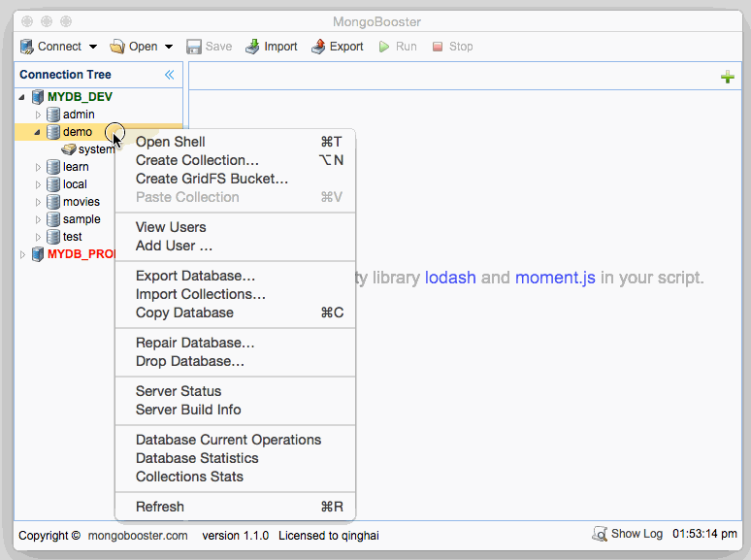The width and height of the screenshot is (751, 560).
Task: Click the local database icon
Action: [x=53, y=184]
